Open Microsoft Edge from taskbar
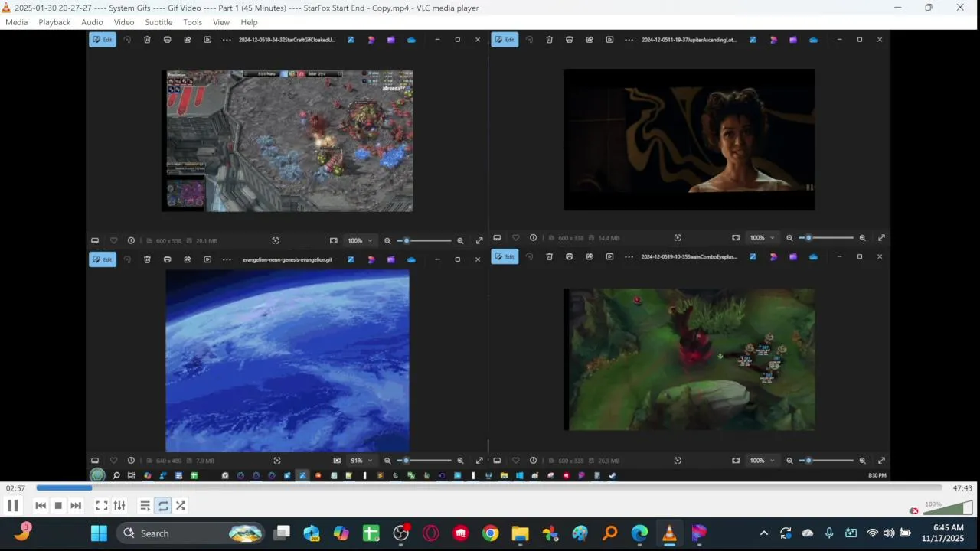980x551 pixels. (x=640, y=533)
